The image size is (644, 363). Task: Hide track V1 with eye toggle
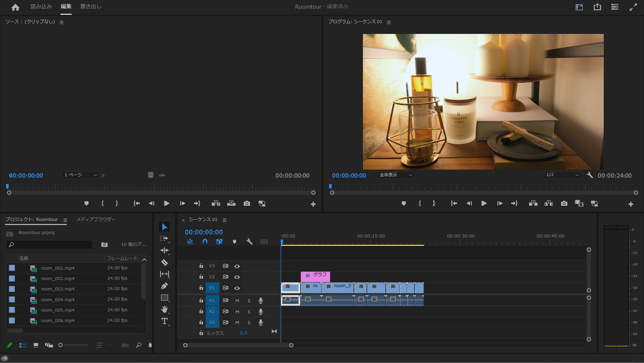(x=237, y=288)
